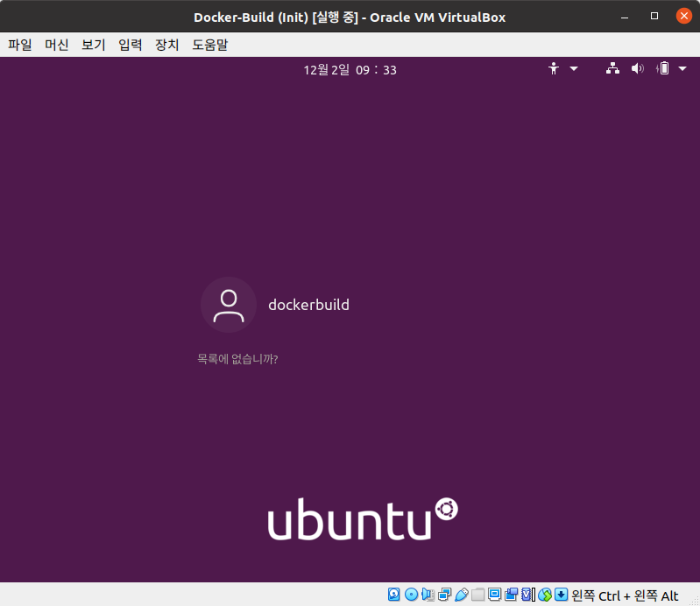Click the host key 왼쪽 Ctrl + 왼쪽 Alt text
The image size is (700, 606).
[x=625, y=595]
